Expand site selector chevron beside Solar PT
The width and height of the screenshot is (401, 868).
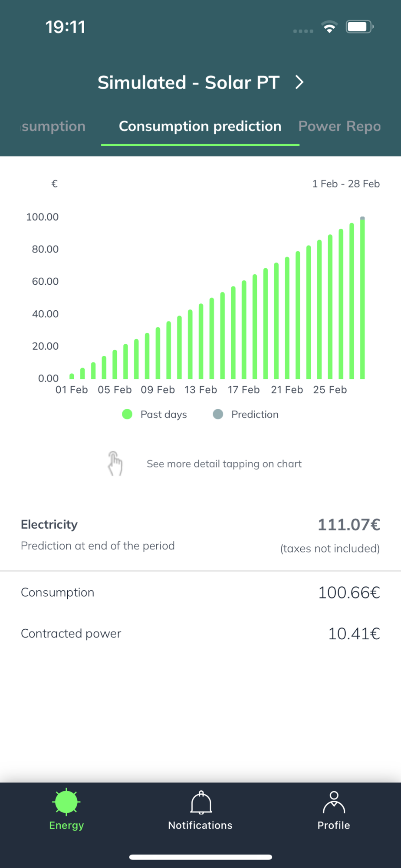coord(299,82)
